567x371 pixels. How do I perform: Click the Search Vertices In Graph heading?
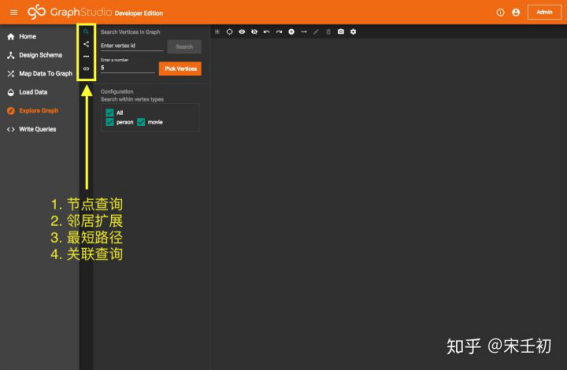130,32
